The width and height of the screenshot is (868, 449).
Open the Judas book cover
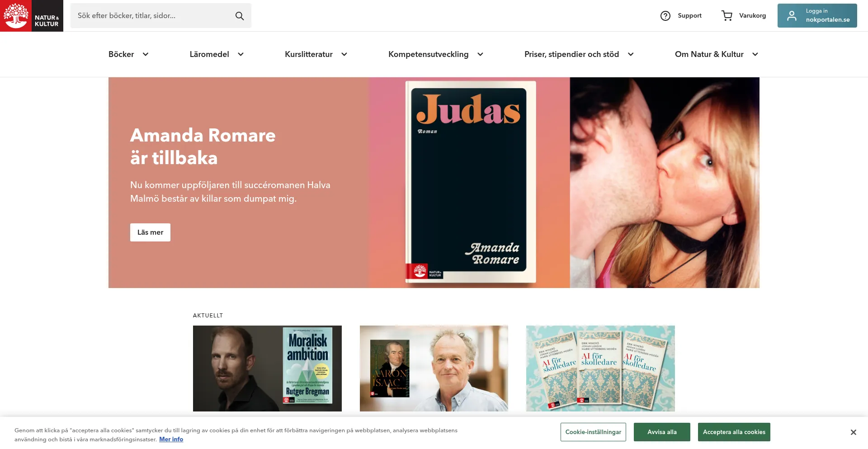[470, 182]
